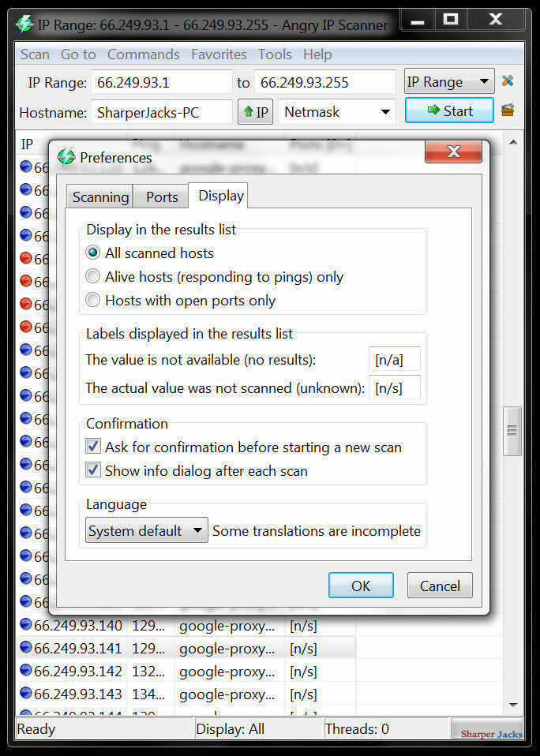Viewport: 540px width, 756px height.
Task: Click the fetchers icon next to Start button
Action: pos(507,111)
